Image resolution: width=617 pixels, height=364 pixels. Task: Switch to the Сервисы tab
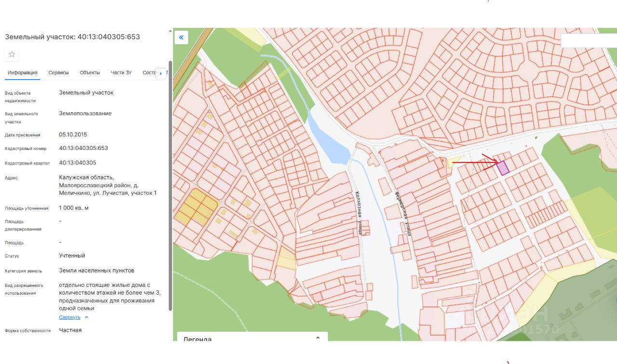[58, 73]
